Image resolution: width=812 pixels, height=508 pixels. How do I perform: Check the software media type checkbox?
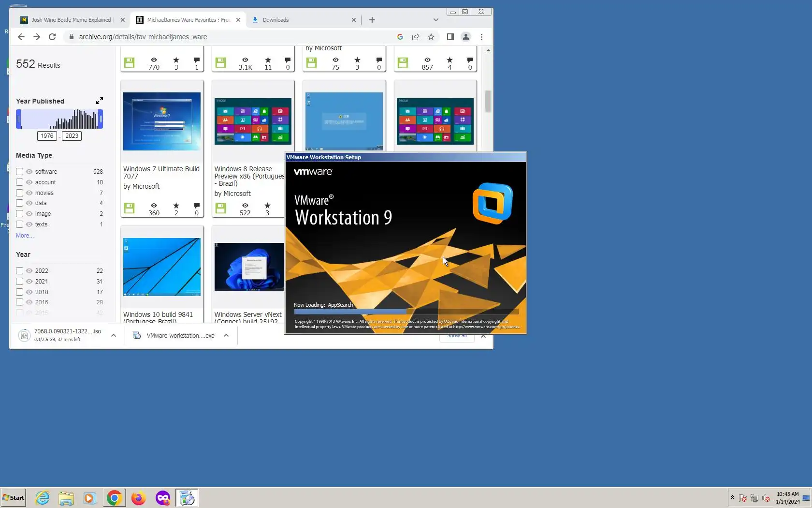click(x=20, y=172)
